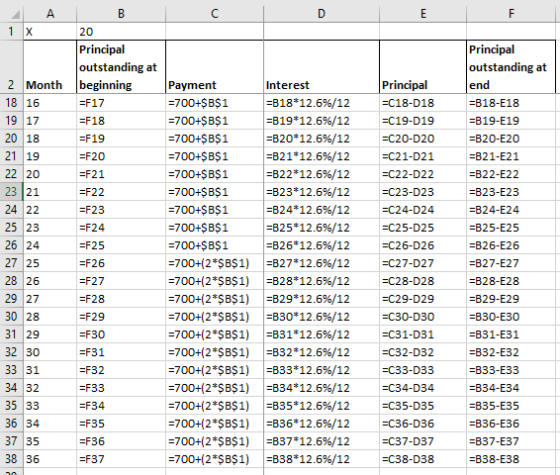Click cell with formula =B30*12.6%/12
Image resolution: width=560 pixels, height=475 pixels.
(x=321, y=316)
